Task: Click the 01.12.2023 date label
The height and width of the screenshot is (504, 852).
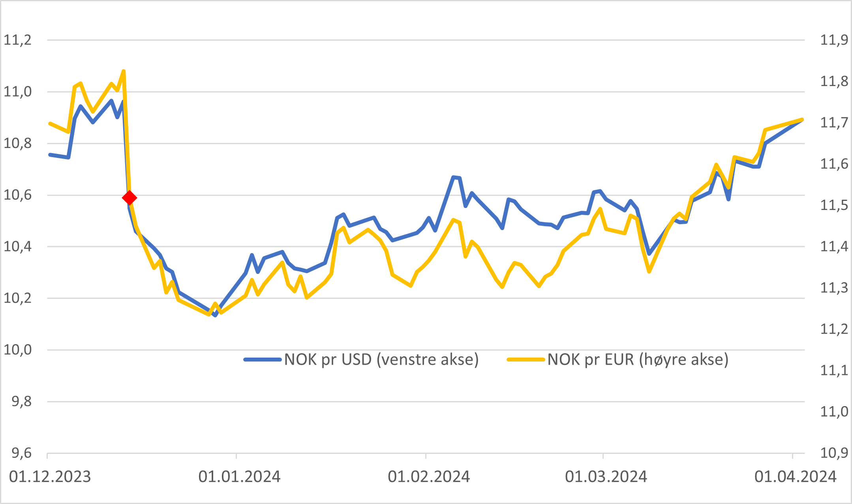Action: 50,477
